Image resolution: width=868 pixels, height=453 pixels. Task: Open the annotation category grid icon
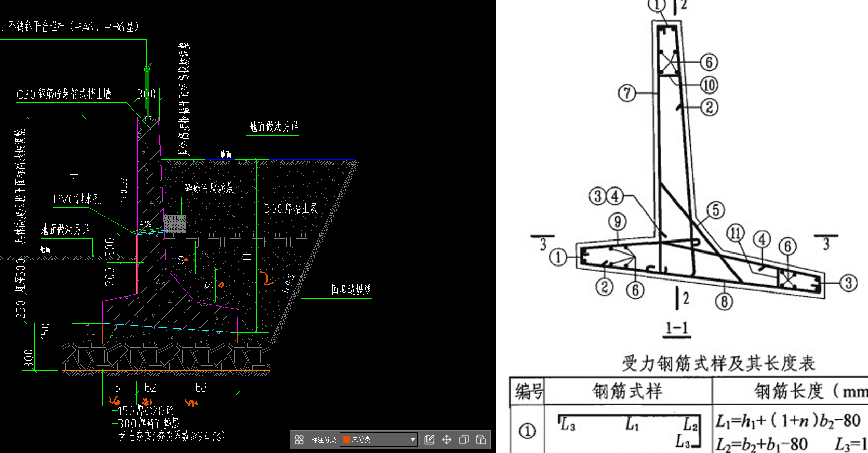(299, 439)
